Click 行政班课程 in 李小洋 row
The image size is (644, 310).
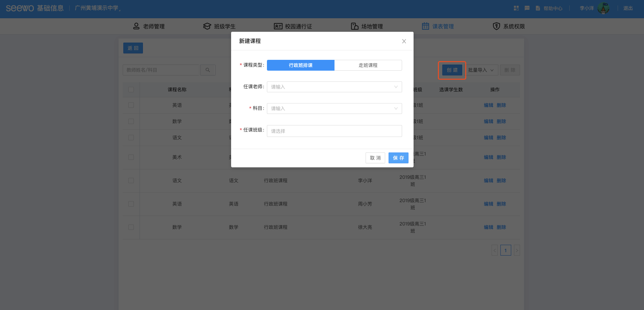point(276,181)
